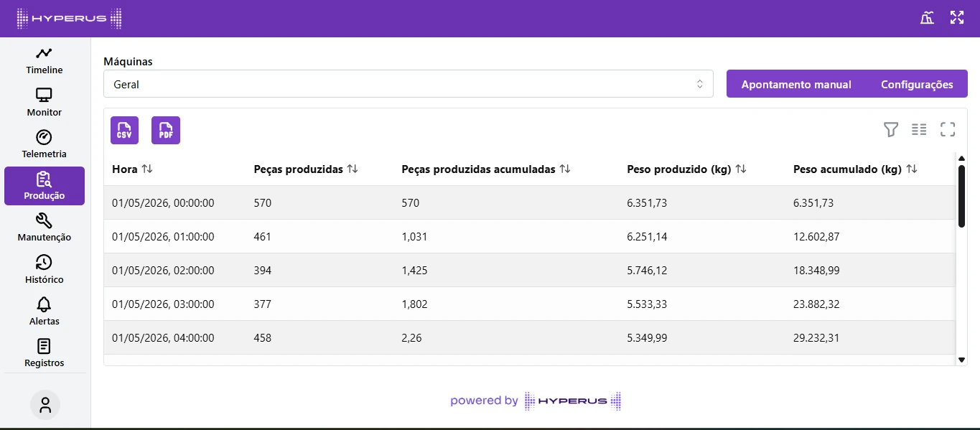Sort by Peças produzidas acumuladas arrows

click(x=565, y=169)
